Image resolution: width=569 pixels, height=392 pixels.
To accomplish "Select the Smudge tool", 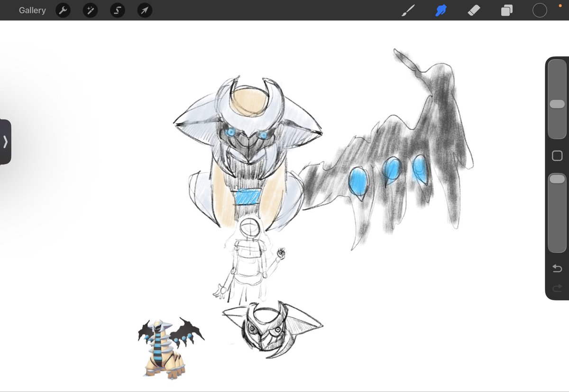I will [x=441, y=10].
